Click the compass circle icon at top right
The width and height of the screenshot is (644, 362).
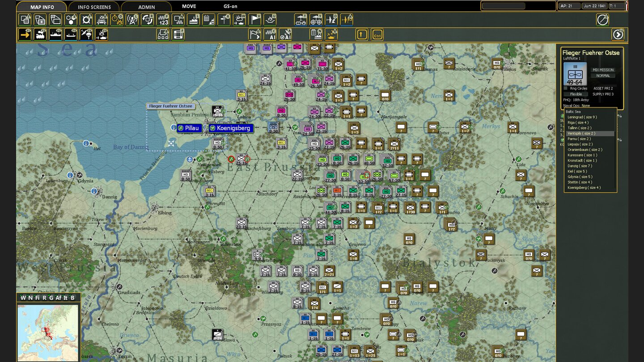coord(602,20)
